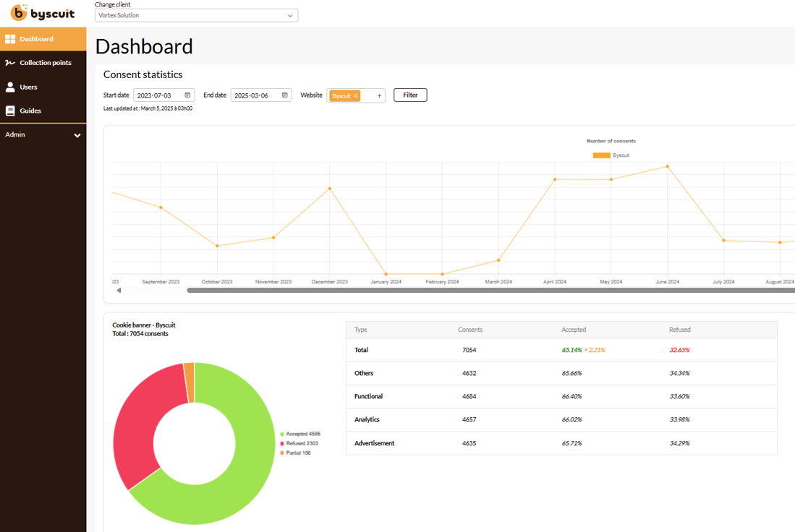
Task: Click the Total row label
Action: (361, 350)
